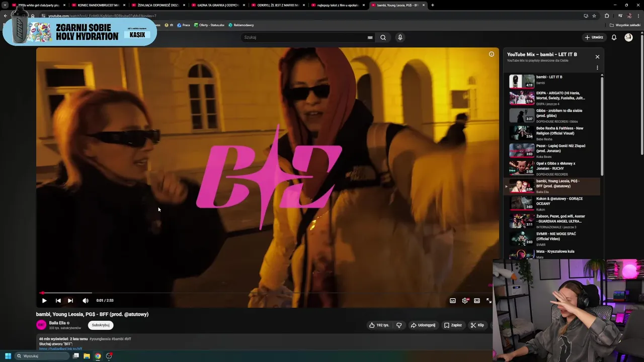Screen dimensions: 644x362
Task: Switch to 'ODKRYLI ŻE JEST Z MAFII' tab
Action: (x=278, y=5)
